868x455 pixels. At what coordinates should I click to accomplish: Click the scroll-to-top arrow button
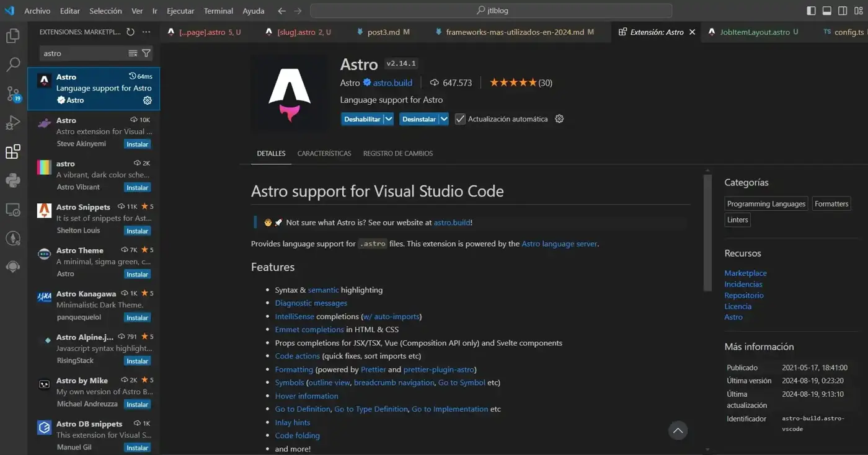678,431
